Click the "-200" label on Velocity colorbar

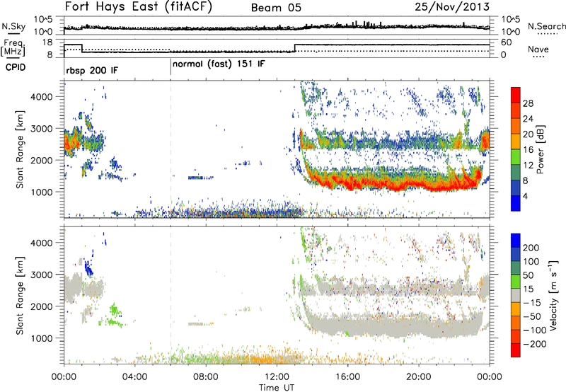pos(535,344)
